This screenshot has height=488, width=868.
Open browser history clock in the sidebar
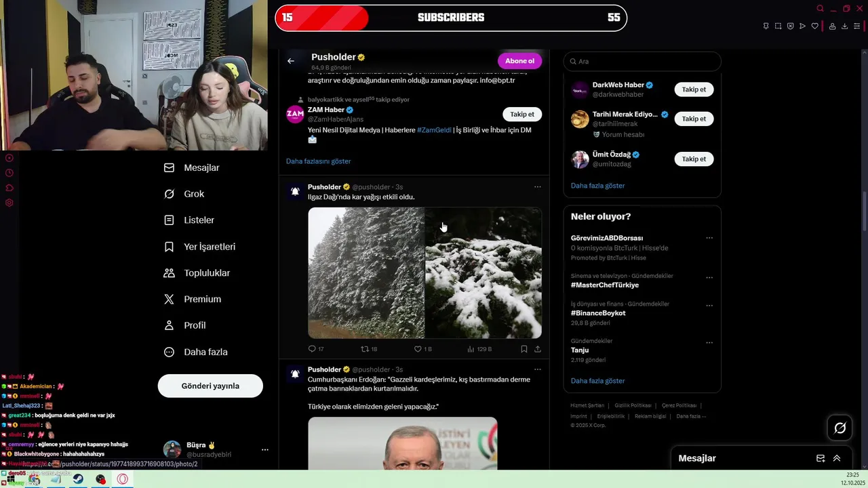pos(9,173)
